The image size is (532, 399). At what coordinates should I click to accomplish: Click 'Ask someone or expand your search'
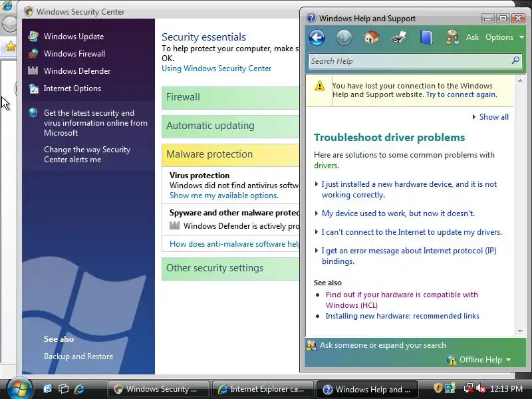pyautogui.click(x=383, y=345)
